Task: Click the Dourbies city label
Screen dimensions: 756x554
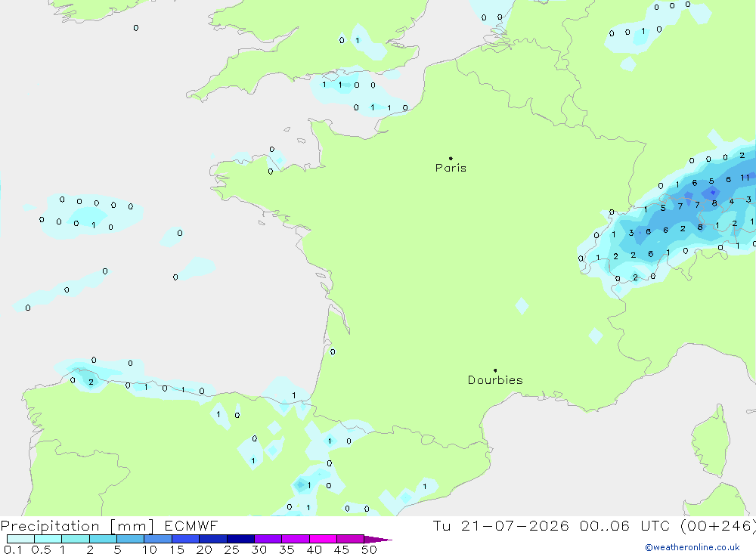Action: tap(495, 380)
